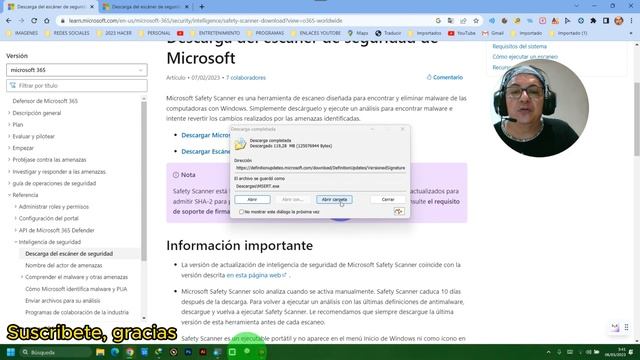
Task: Open File Explorer in taskbar
Action: (100, 352)
